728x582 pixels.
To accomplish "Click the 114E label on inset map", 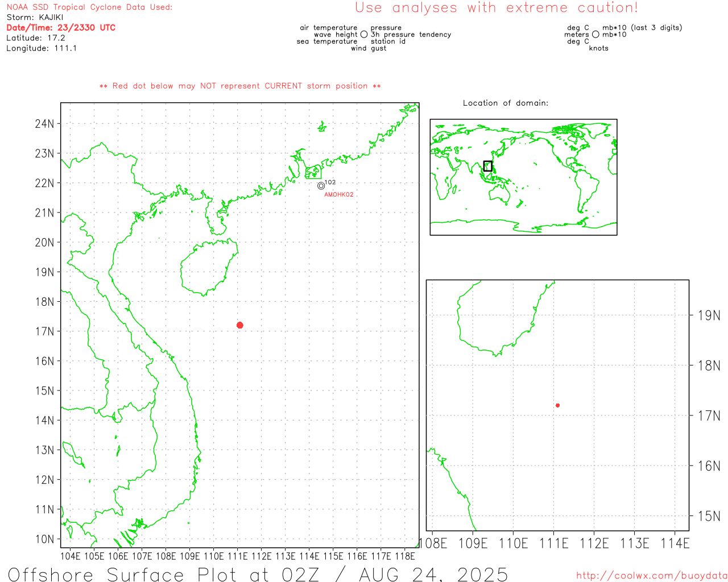I will 675,544.
